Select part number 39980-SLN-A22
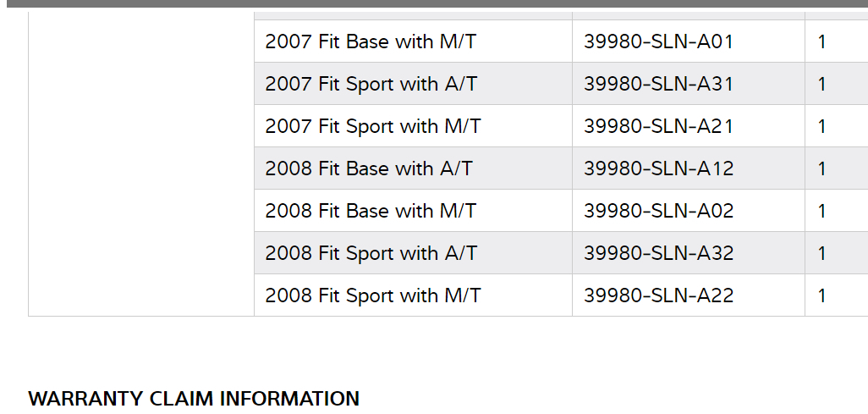 tap(658, 295)
